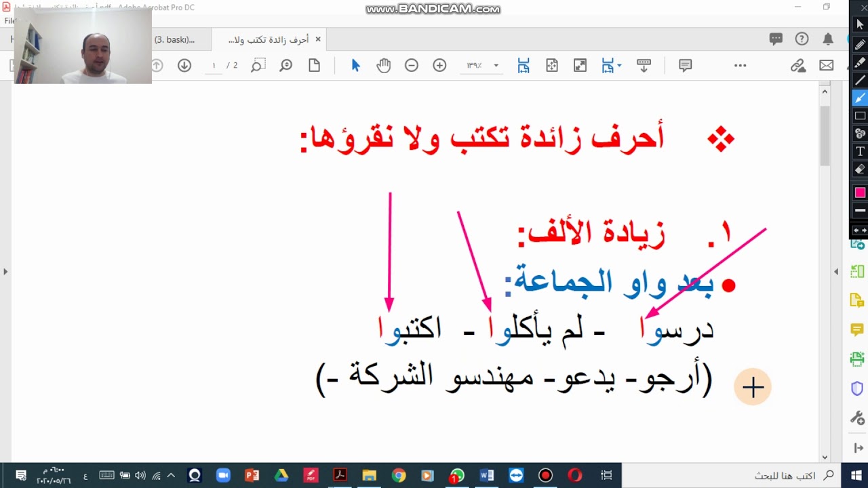Image resolution: width=868 pixels, height=488 pixels.
Task: Open the Windows notification center
Action: coord(20,475)
